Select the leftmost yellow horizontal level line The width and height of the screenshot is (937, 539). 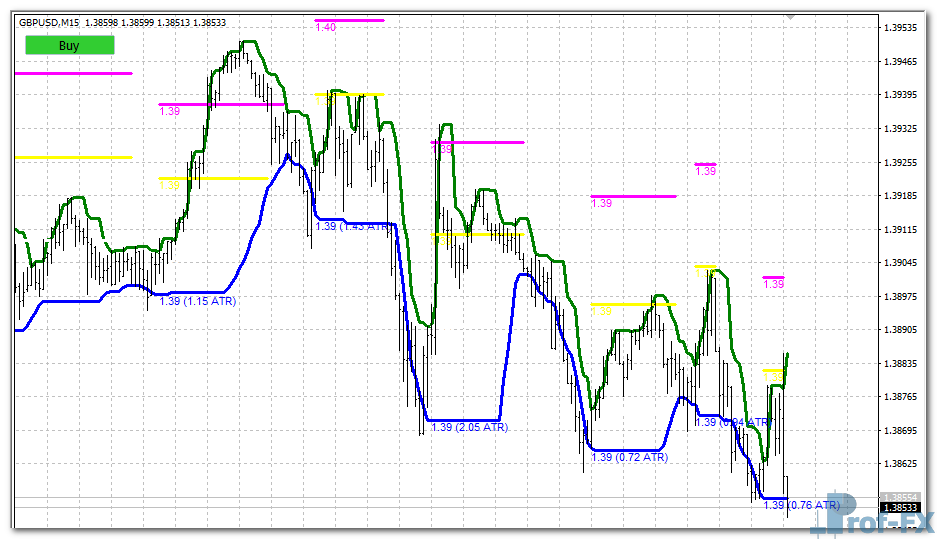[73, 157]
